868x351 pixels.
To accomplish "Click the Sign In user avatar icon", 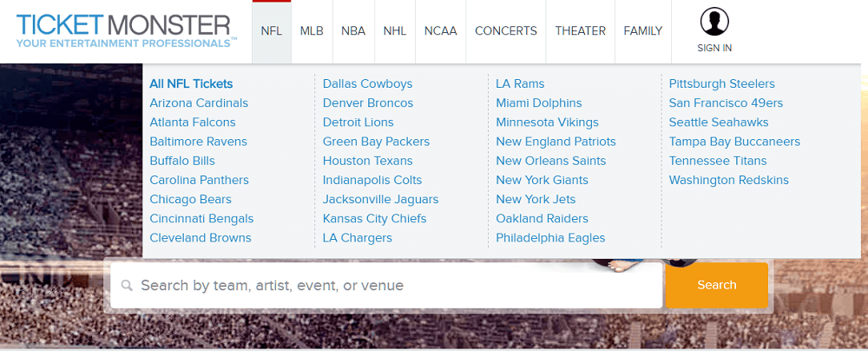I will pyautogui.click(x=714, y=22).
